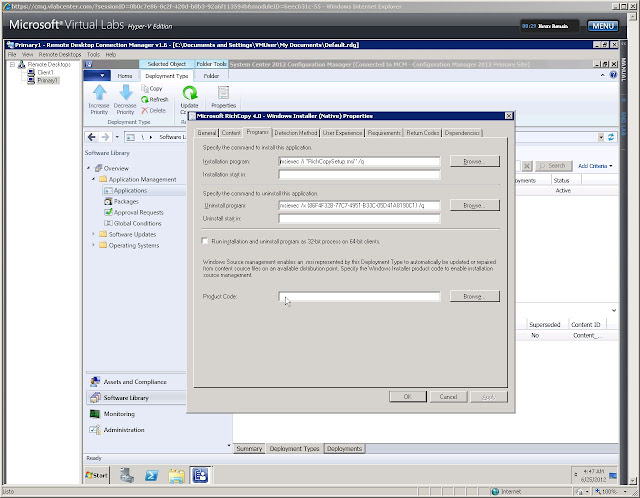The width and height of the screenshot is (640, 498).
Task: Click the refresh icon beside address bar
Action: pyautogui.click(x=611, y=137)
